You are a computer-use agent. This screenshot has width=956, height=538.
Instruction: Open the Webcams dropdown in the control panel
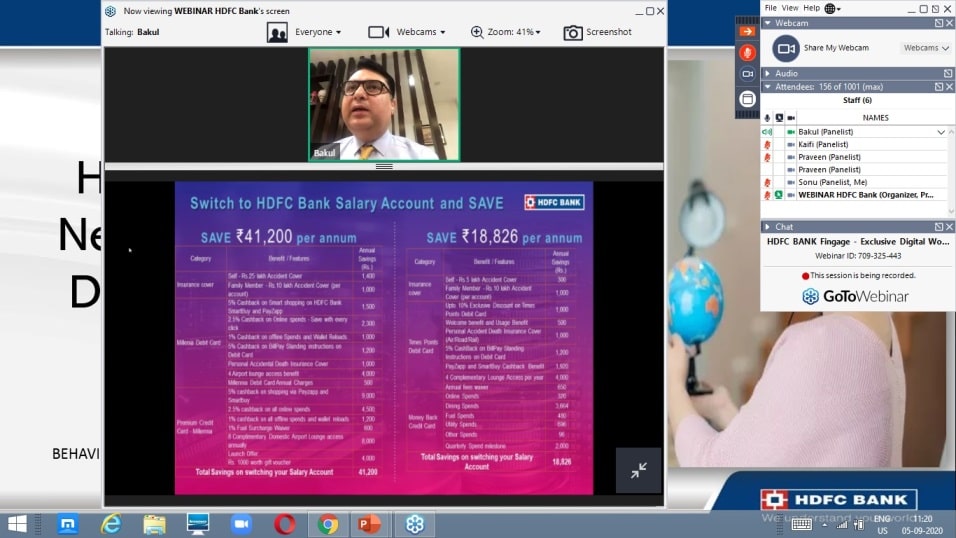click(x=923, y=48)
